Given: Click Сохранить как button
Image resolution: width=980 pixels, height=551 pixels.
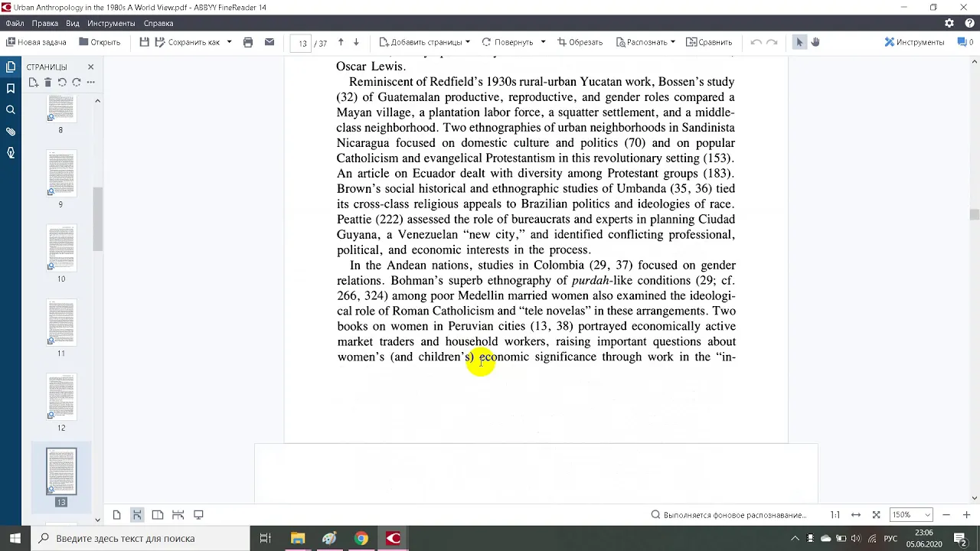Looking at the screenshot, I should [188, 42].
